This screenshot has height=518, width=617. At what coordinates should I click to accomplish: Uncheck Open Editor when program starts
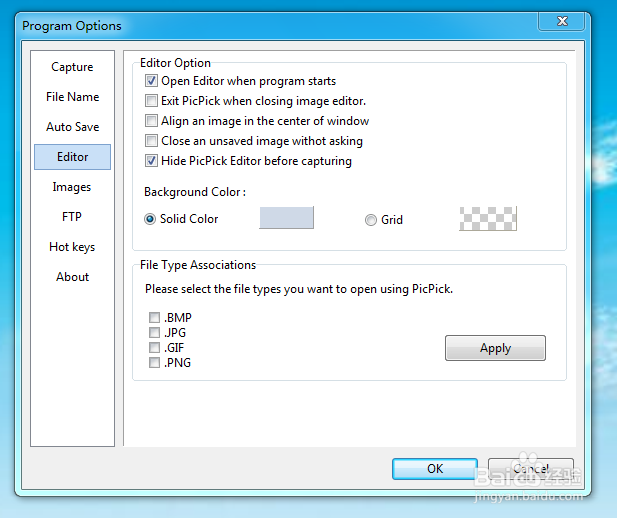pyautogui.click(x=151, y=81)
